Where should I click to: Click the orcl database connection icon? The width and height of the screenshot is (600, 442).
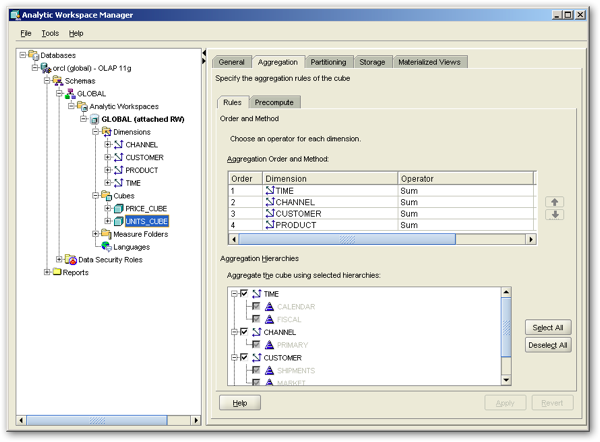[46, 68]
